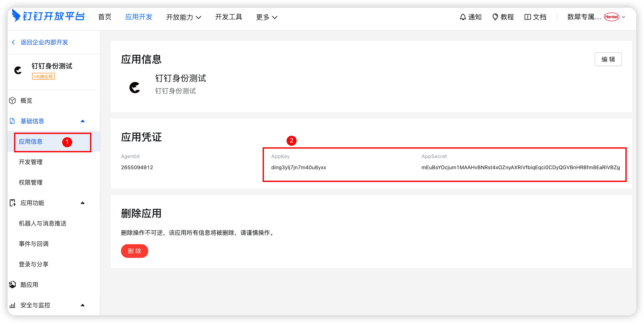Click the Henkel organization avatar
This screenshot has height=323, width=644.
pyautogui.click(x=611, y=17)
